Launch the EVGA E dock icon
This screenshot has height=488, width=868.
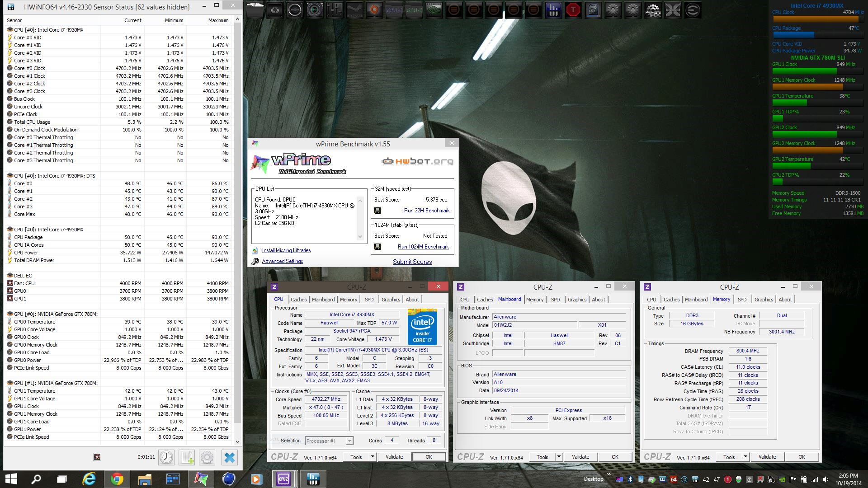click(693, 10)
